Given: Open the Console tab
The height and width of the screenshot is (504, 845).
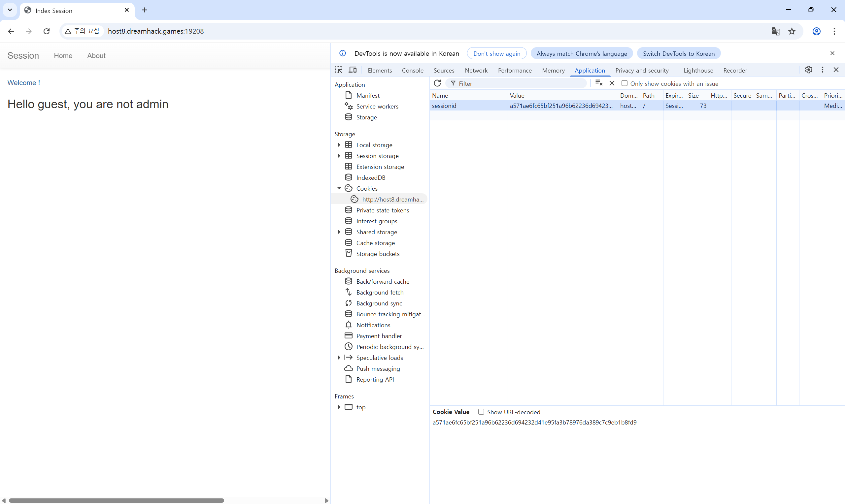Looking at the screenshot, I should pyautogui.click(x=412, y=70).
